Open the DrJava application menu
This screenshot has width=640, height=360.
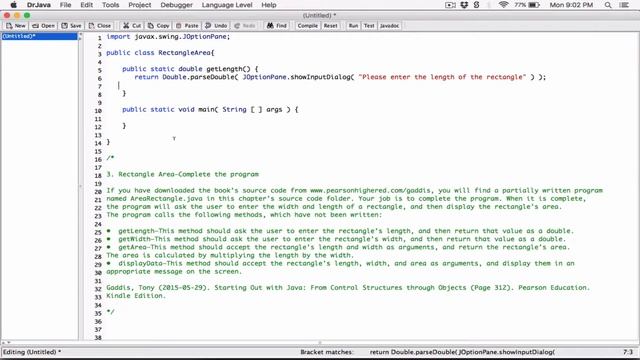38,5
